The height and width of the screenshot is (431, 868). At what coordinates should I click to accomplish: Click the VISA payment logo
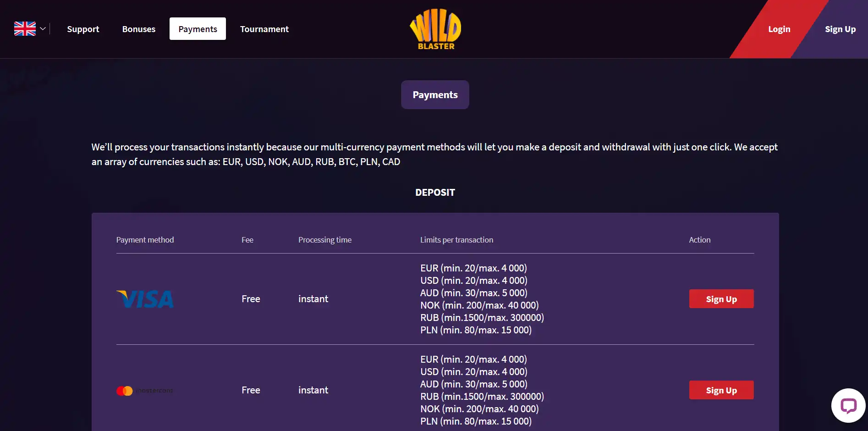click(x=145, y=299)
